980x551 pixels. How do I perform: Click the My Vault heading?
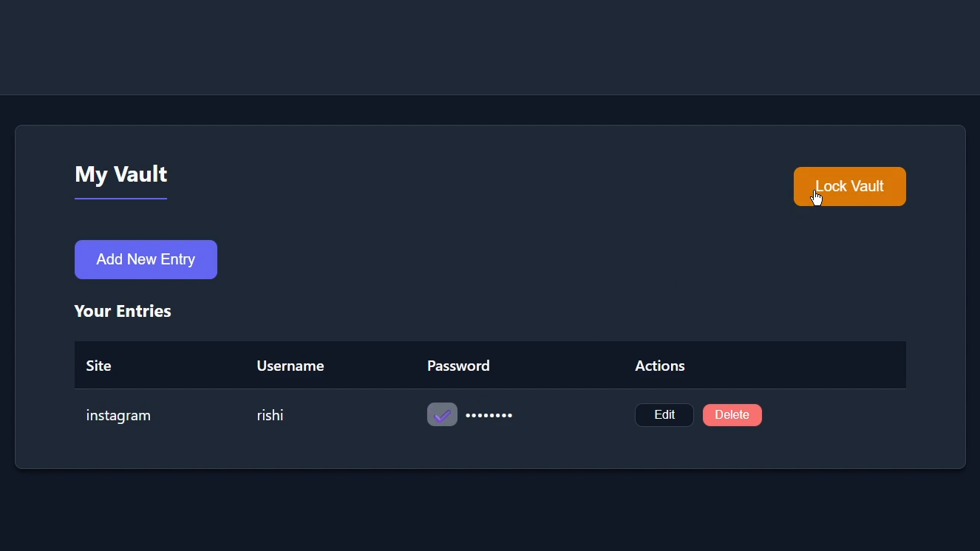click(120, 174)
